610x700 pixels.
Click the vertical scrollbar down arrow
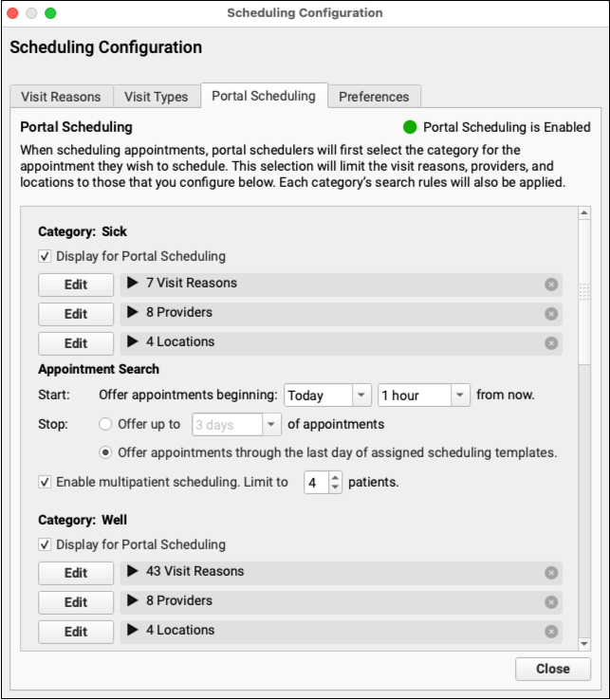point(584,644)
